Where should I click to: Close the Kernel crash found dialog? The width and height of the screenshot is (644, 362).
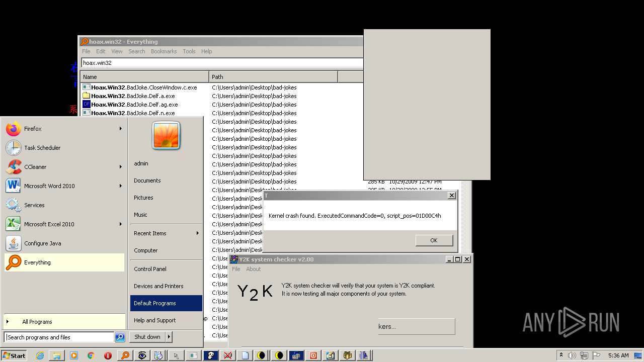[451, 195]
